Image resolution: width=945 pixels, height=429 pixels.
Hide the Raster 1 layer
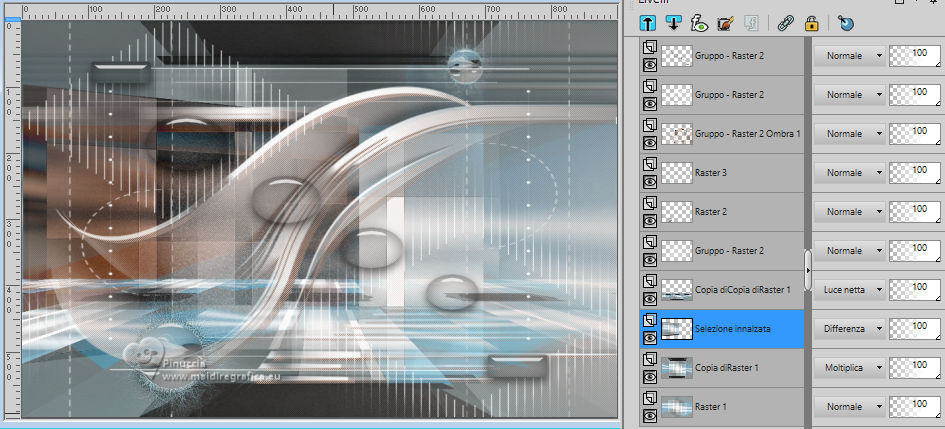[x=650, y=416]
